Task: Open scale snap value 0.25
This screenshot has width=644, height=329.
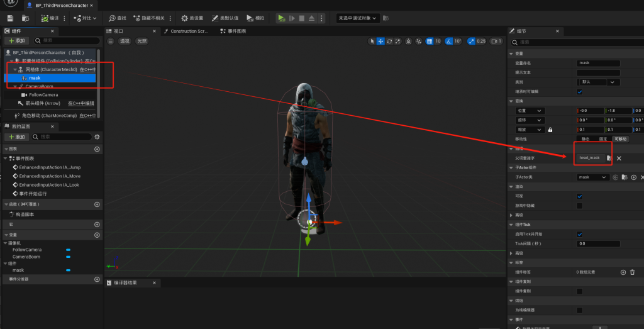Action: click(481, 41)
